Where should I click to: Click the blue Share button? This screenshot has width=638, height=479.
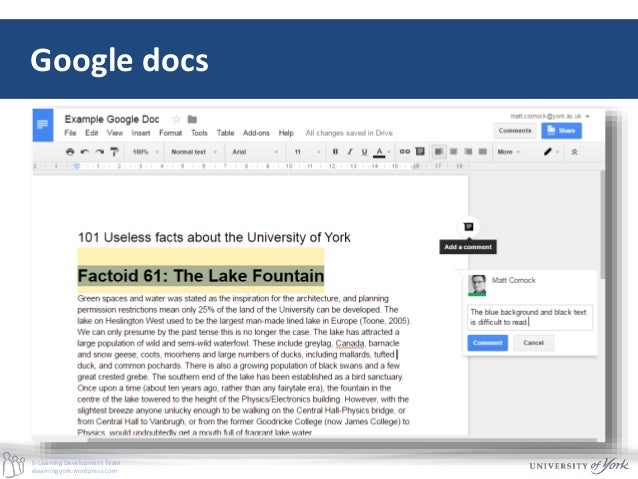[x=561, y=131]
